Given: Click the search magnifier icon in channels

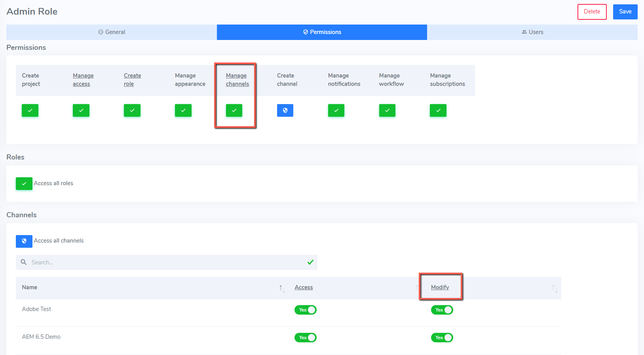Looking at the screenshot, I should (x=24, y=262).
